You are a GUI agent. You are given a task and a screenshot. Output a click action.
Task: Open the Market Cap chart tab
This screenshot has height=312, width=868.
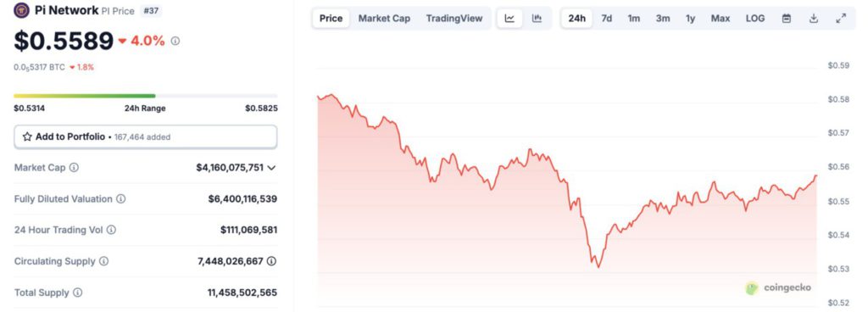tap(384, 19)
